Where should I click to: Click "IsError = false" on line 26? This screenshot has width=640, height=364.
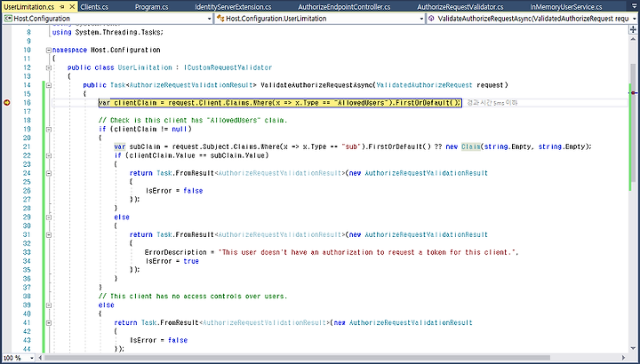174,191
